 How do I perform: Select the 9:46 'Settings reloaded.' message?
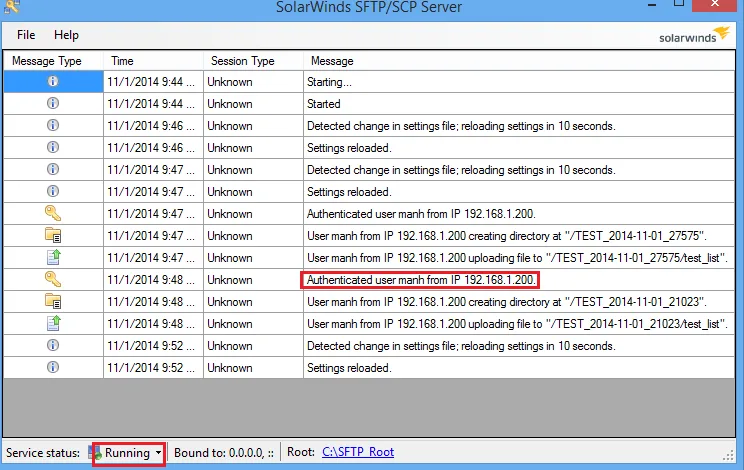[349, 148]
